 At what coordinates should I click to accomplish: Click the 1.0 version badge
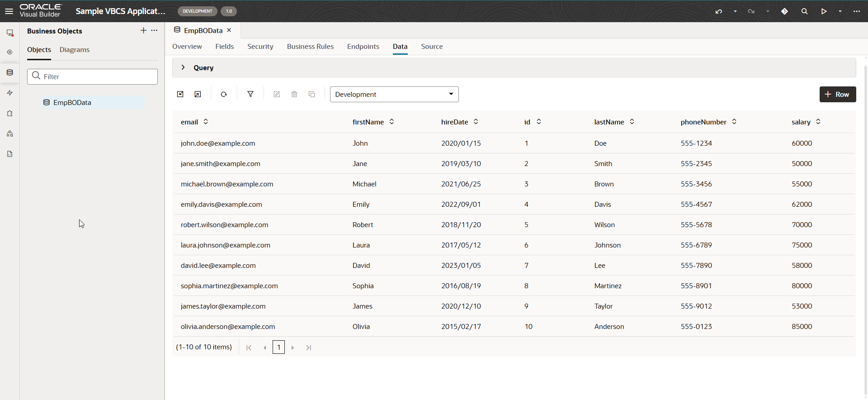(x=229, y=11)
